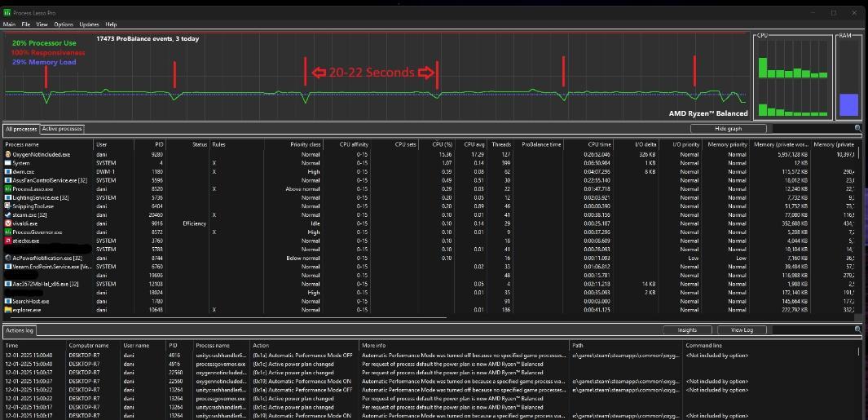Click the explorer.exe folder icon
Screen dimensions: 868x420
pos(8,310)
